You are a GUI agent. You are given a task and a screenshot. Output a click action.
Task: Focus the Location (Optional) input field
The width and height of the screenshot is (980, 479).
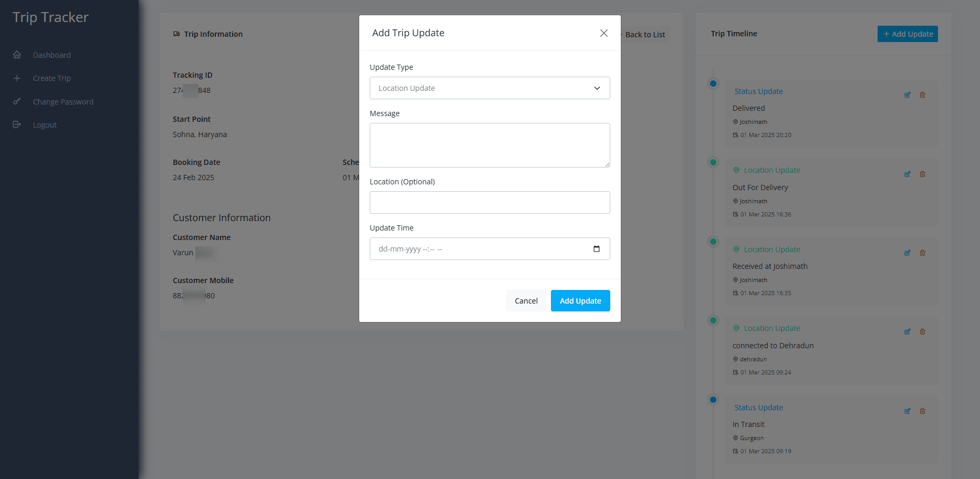tap(489, 203)
